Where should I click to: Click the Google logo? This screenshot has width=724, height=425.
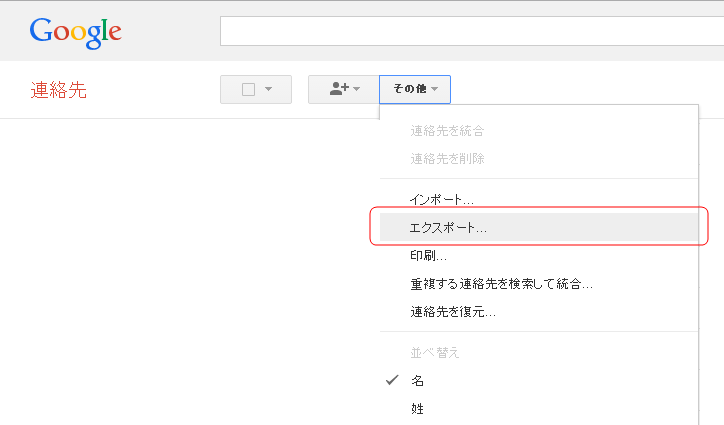pos(76,33)
